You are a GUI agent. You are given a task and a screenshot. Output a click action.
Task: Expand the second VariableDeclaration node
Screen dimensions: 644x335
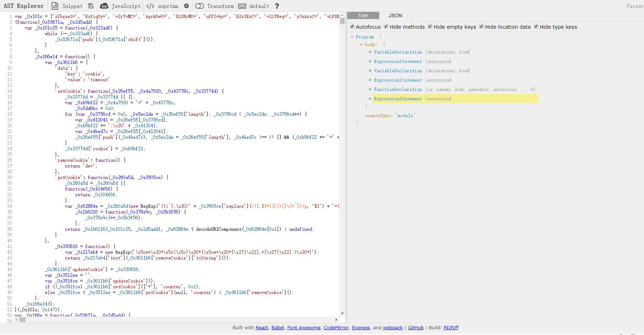[370, 71]
